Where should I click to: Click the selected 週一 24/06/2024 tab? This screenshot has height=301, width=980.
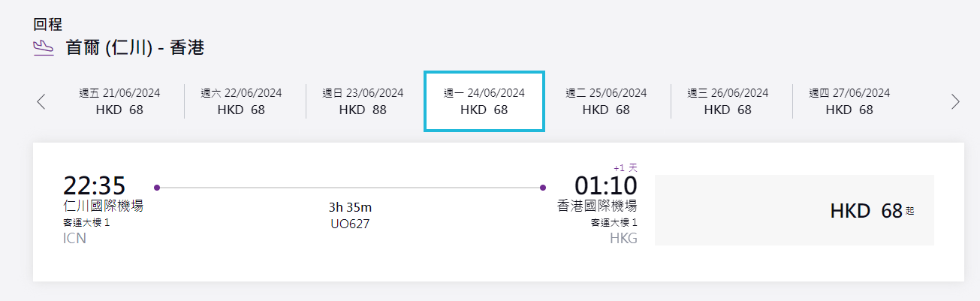pyautogui.click(x=484, y=101)
